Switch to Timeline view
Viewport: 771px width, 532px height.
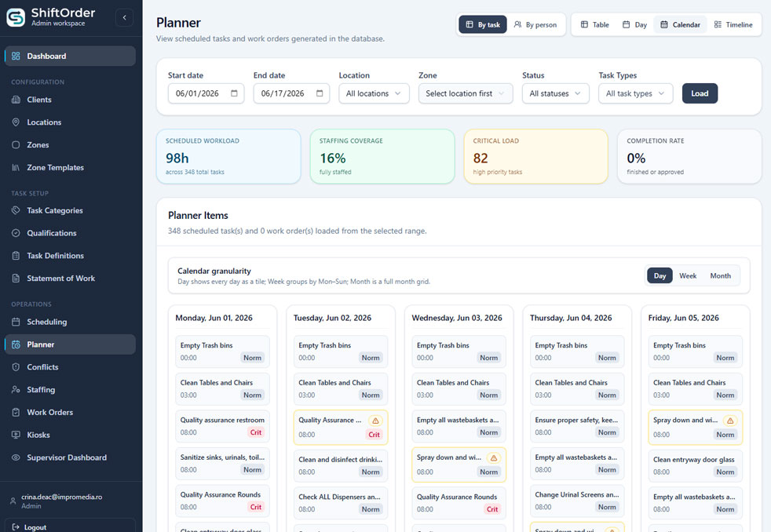pyautogui.click(x=733, y=24)
